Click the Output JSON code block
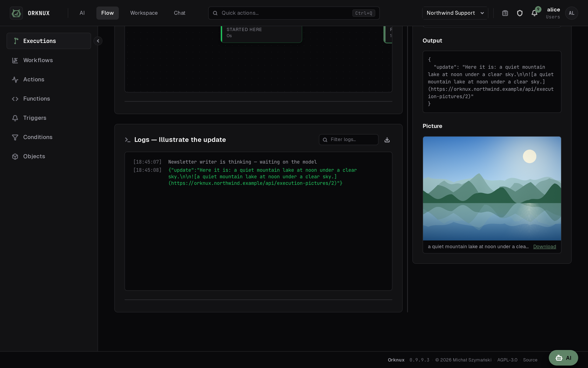The height and width of the screenshot is (368, 588). pos(492,82)
